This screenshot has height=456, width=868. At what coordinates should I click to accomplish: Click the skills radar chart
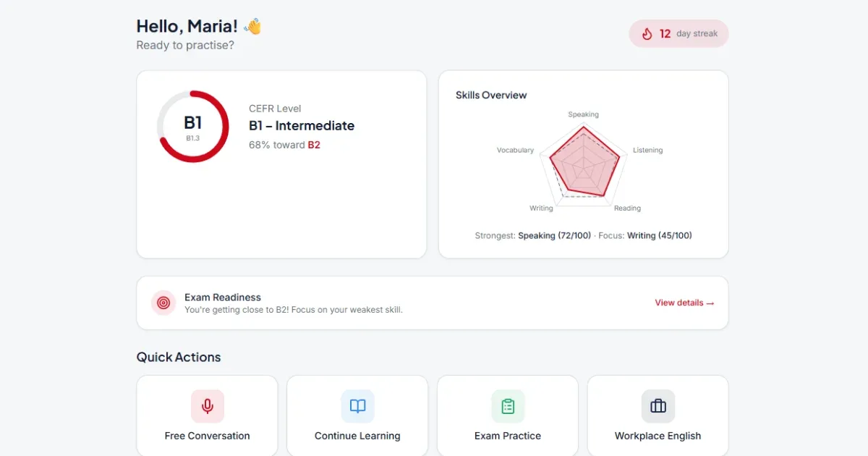[x=583, y=164]
